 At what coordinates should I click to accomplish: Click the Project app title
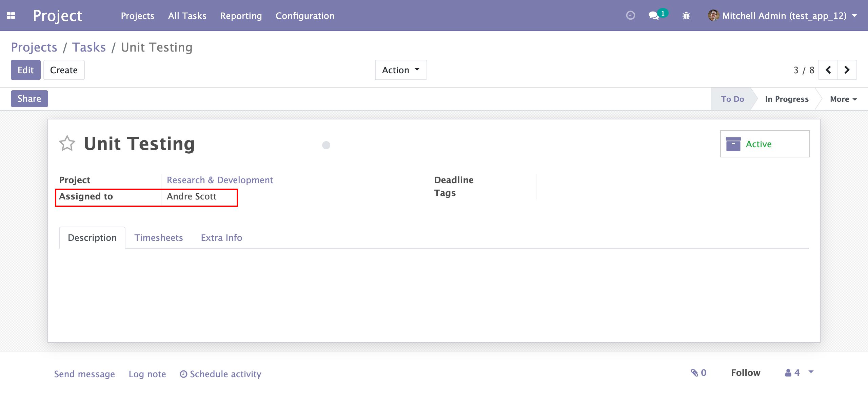click(x=57, y=16)
